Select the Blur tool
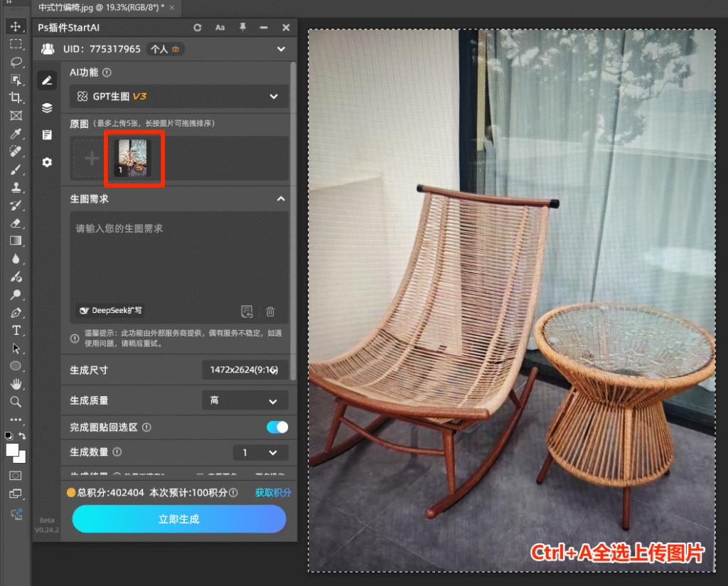Screen dimensions: 728x586 16,259
